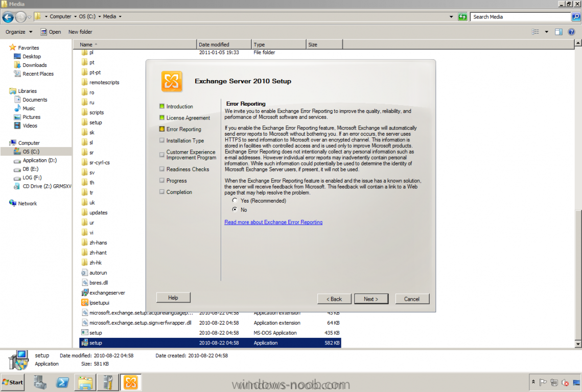The image size is (582, 392).
Task: Open the Organize dropdown menu
Action: coord(18,32)
